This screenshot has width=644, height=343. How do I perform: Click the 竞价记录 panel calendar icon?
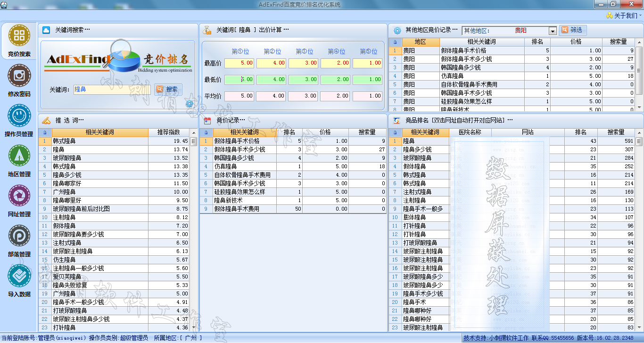point(207,120)
